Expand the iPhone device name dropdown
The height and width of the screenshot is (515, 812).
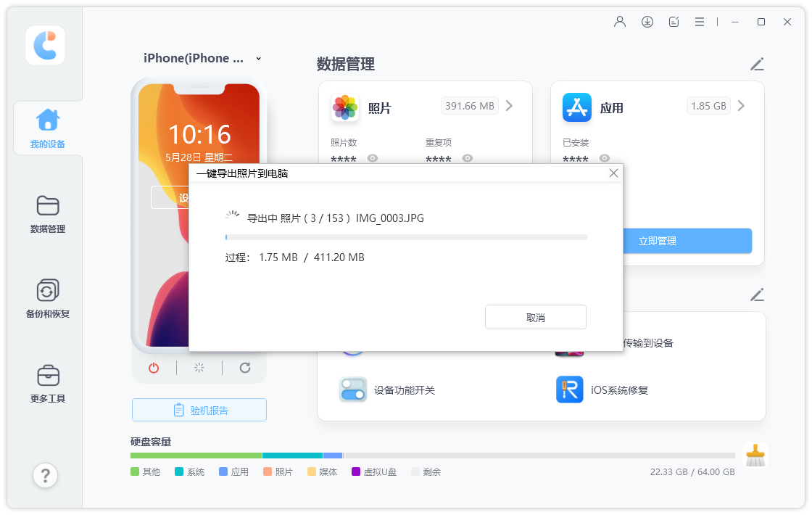[257, 58]
